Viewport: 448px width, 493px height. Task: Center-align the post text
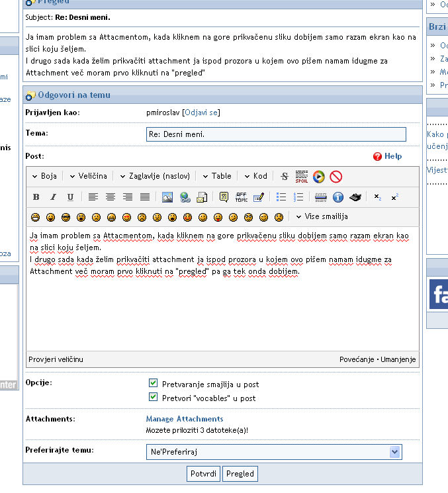[111, 197]
